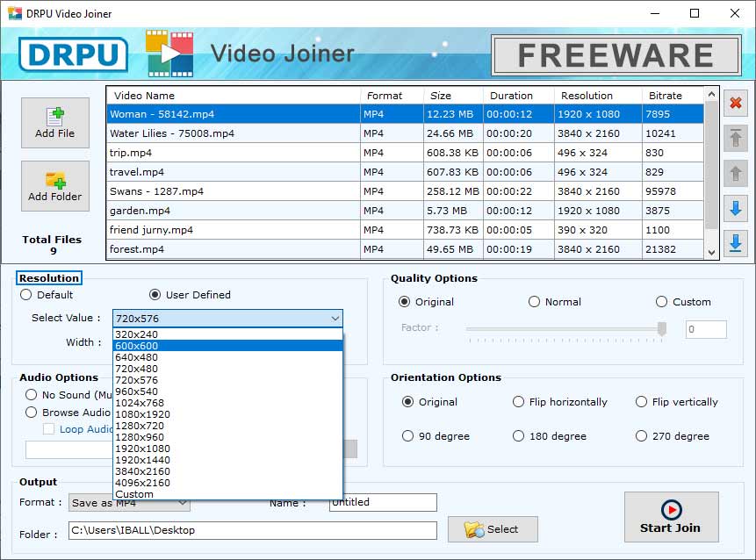Viewport: 756px width, 560px height.
Task: Choose 90 degree rotation
Action: point(408,436)
